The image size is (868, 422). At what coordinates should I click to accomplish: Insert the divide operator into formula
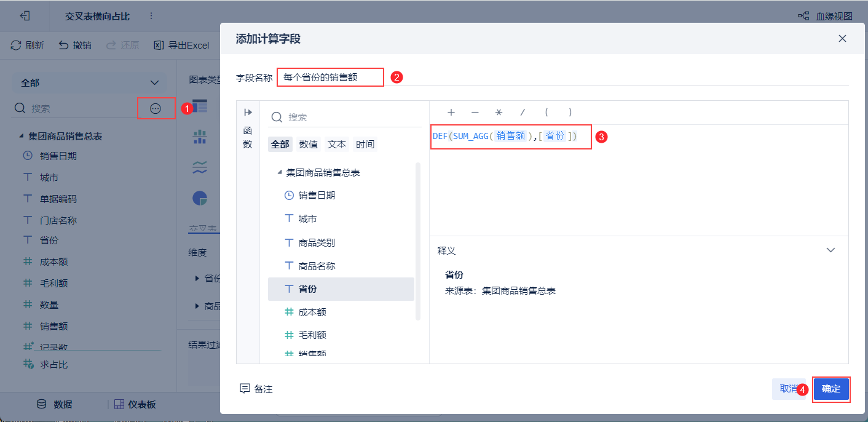click(x=523, y=112)
